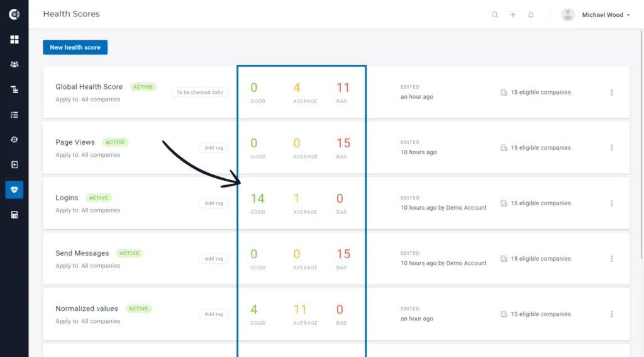
Task: Click the 4 AVERAGE count for Global Health Score
Action: point(297,88)
